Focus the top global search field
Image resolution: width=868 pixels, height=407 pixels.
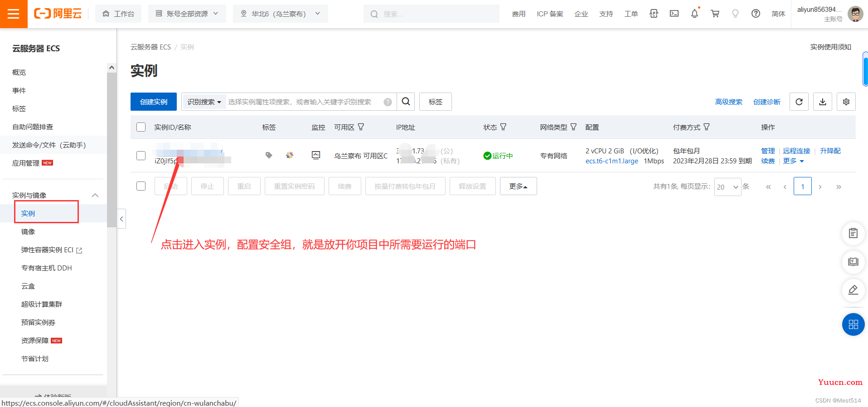point(432,14)
